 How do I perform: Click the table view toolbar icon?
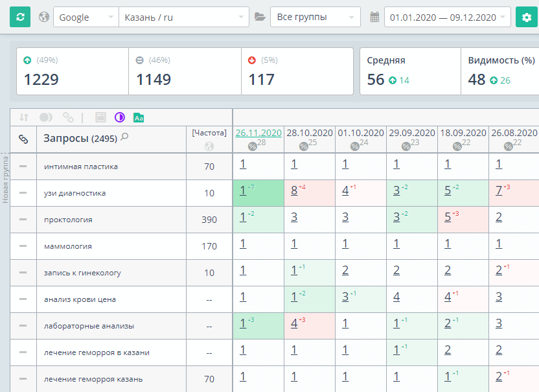tap(100, 118)
